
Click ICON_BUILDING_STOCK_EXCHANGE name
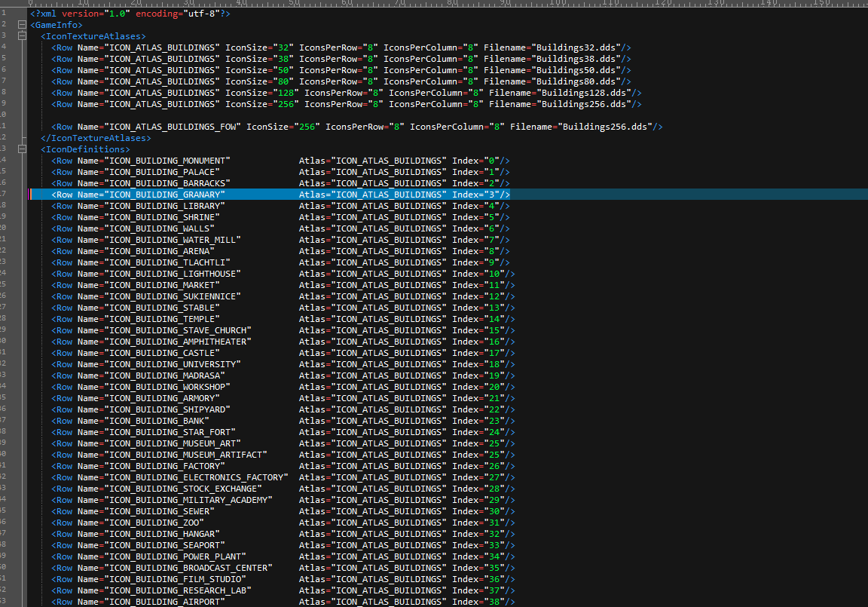tap(183, 489)
